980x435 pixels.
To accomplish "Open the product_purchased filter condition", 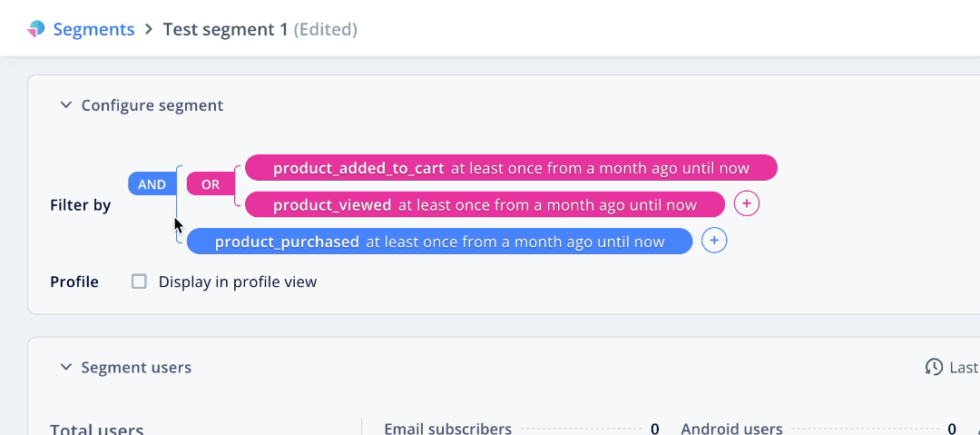I will point(439,242).
